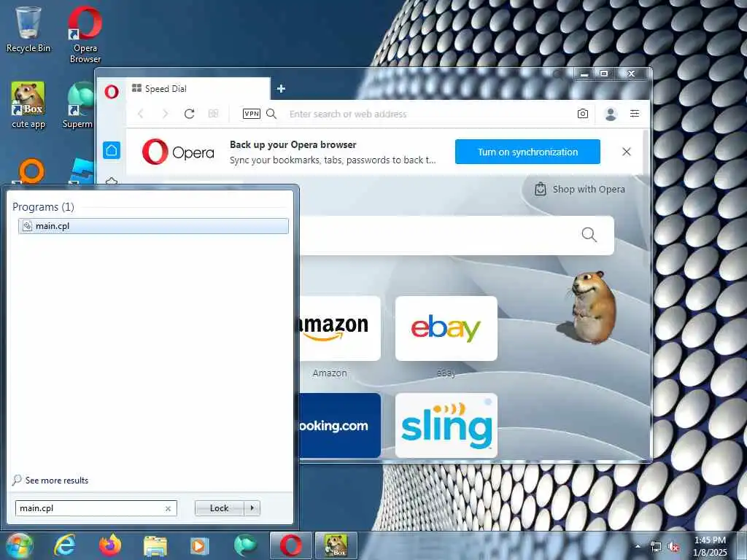
Task: Open the cute app desktop shortcut
Action: click(28, 105)
